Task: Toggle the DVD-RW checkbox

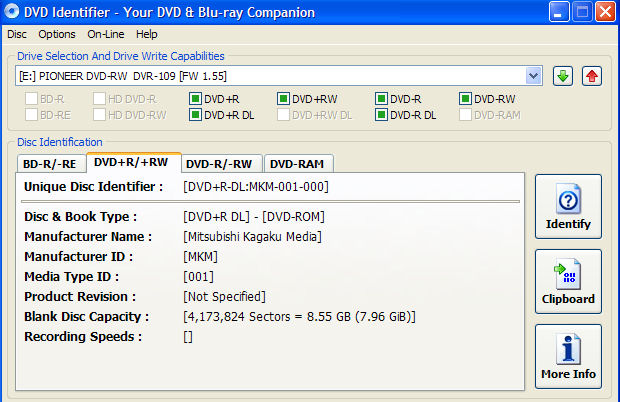Action: point(465,99)
